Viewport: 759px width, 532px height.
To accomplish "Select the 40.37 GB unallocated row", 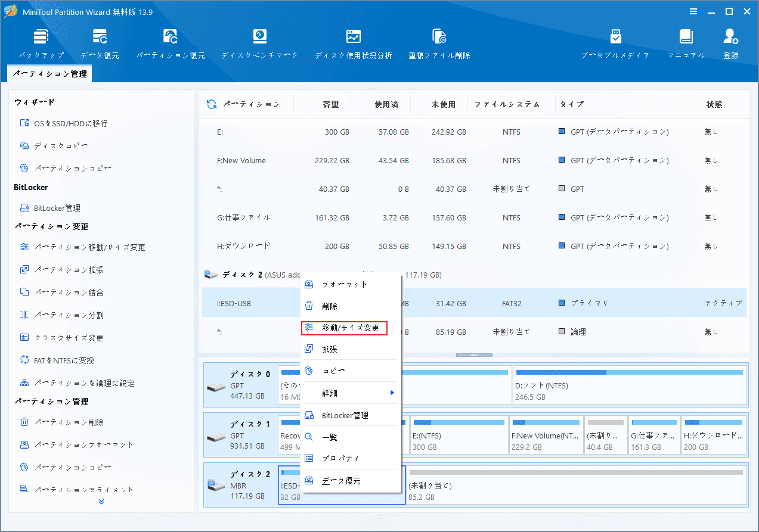I will [x=474, y=189].
